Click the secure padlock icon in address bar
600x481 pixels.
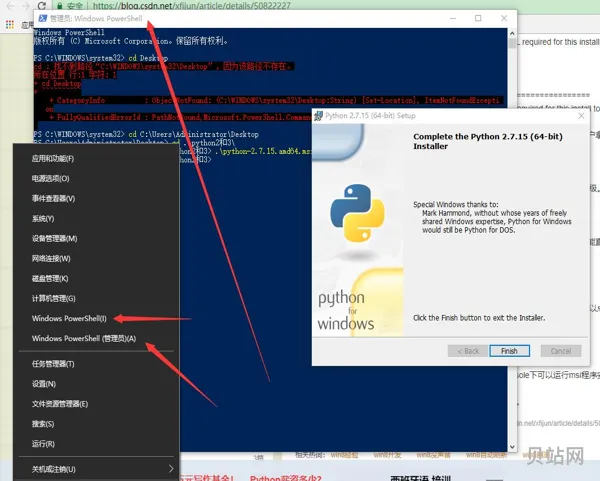point(60,6)
